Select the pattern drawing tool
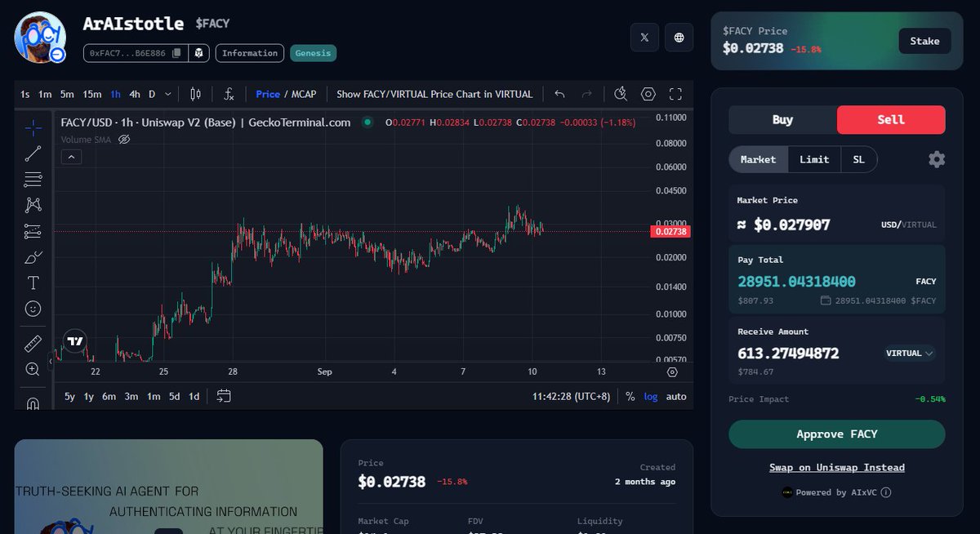980x534 pixels. pos(33,205)
